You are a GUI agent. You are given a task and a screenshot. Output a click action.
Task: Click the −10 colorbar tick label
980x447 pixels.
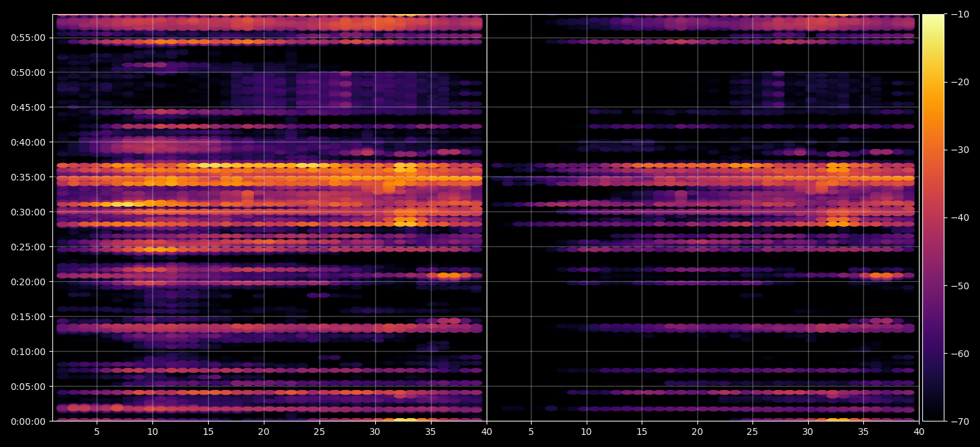coord(959,14)
